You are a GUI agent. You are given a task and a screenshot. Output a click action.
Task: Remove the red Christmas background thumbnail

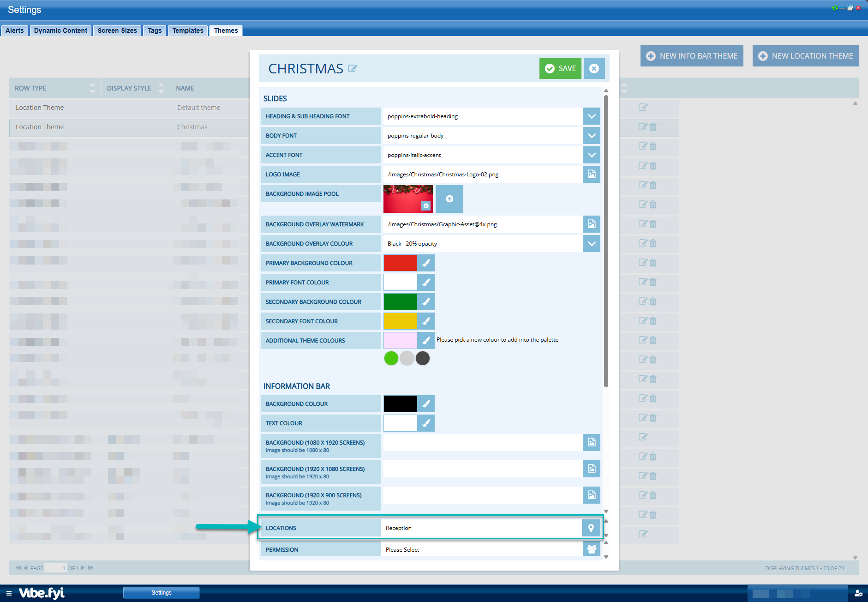(426, 206)
